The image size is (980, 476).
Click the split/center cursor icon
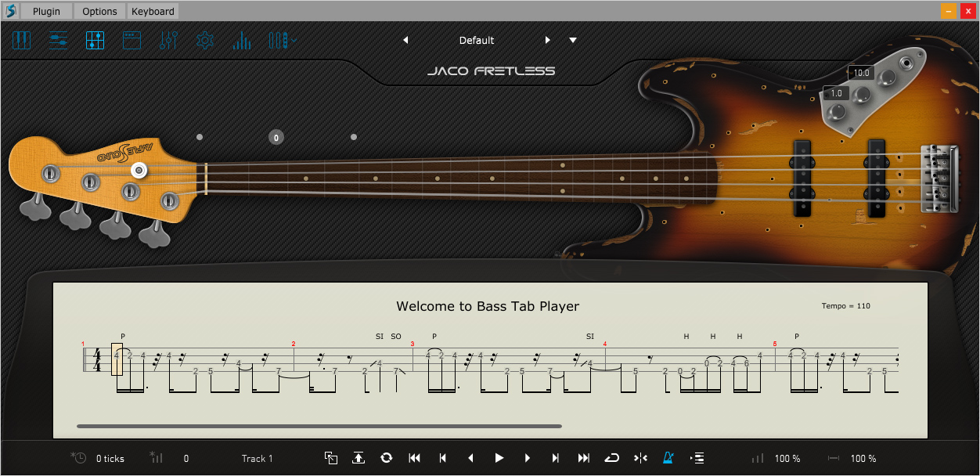(x=640, y=458)
